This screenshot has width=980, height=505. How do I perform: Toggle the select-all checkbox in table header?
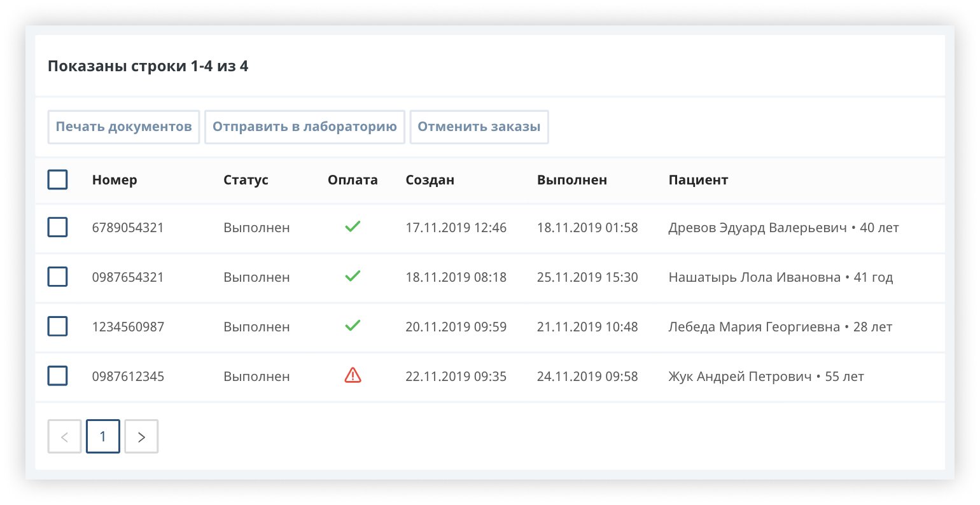tap(58, 180)
